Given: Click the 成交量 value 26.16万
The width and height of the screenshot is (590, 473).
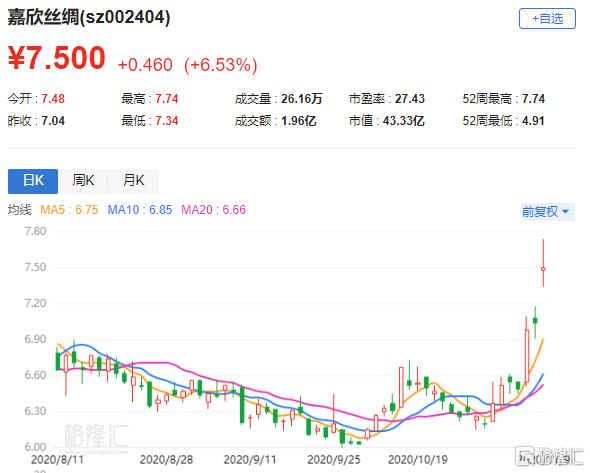Looking at the screenshot, I should point(302,99).
